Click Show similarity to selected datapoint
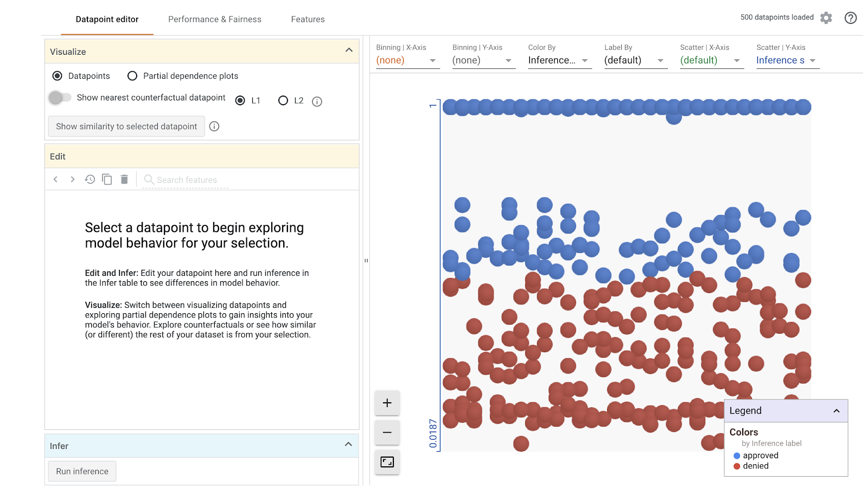Image resolution: width=868 pixels, height=494 pixels. pos(126,126)
